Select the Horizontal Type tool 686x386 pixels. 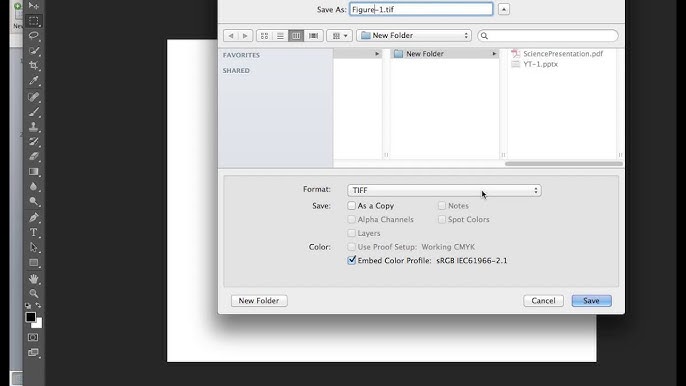pyautogui.click(x=34, y=232)
